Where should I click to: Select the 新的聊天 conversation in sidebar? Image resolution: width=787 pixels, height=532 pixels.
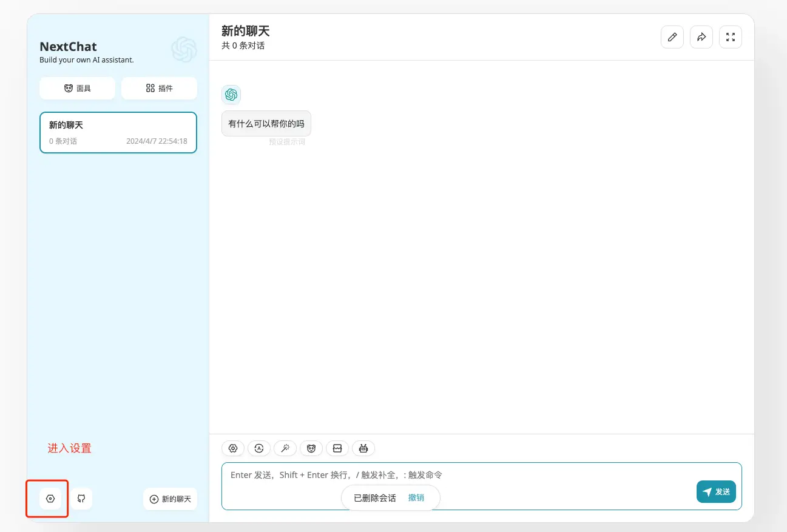pyautogui.click(x=118, y=132)
